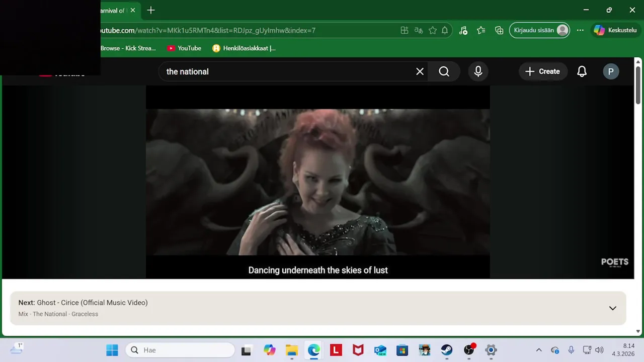The height and width of the screenshot is (362, 644).
Task: Click the Kirjaudu sisään sign-in button
Action: 540,30
